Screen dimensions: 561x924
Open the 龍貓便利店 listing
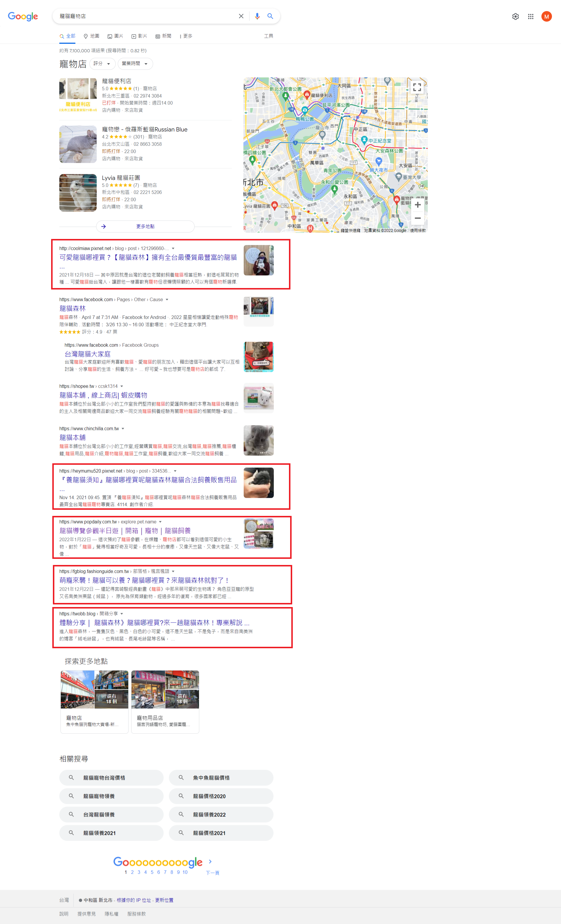(117, 81)
